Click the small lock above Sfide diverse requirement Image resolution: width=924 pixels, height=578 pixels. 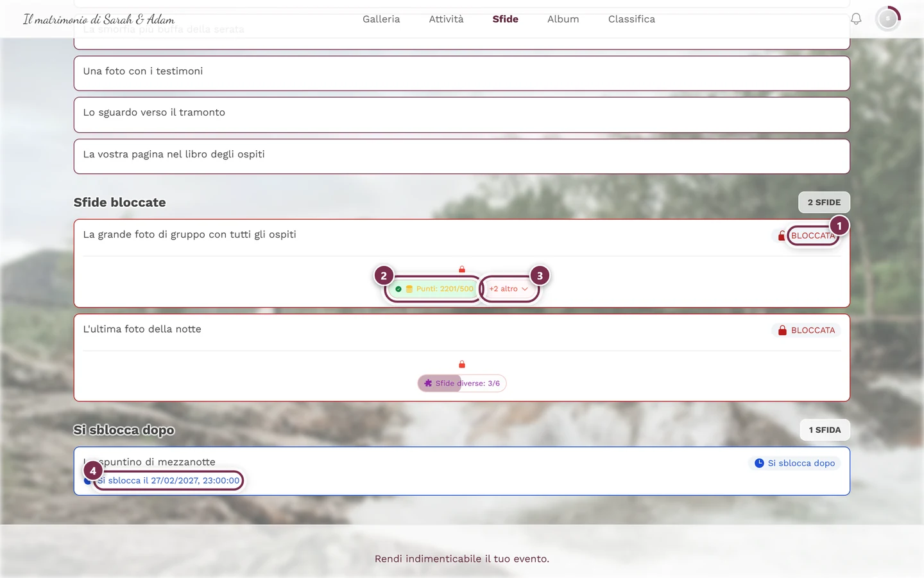[462, 364]
